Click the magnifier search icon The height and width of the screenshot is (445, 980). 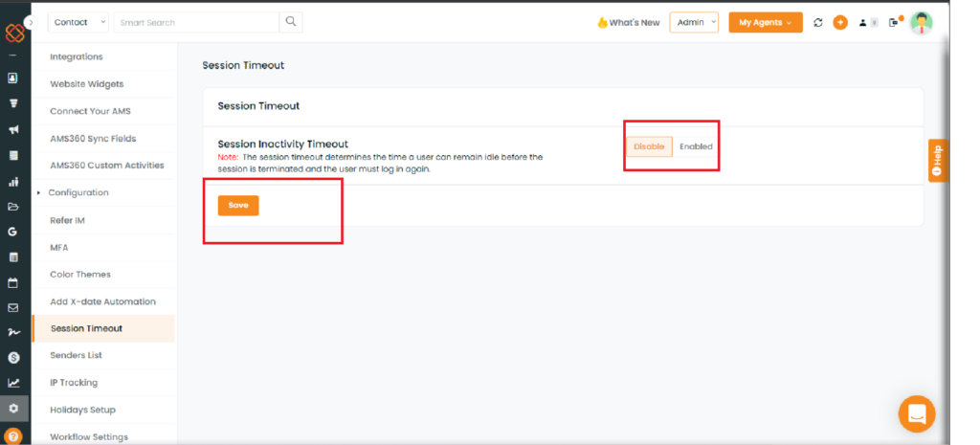click(x=291, y=22)
